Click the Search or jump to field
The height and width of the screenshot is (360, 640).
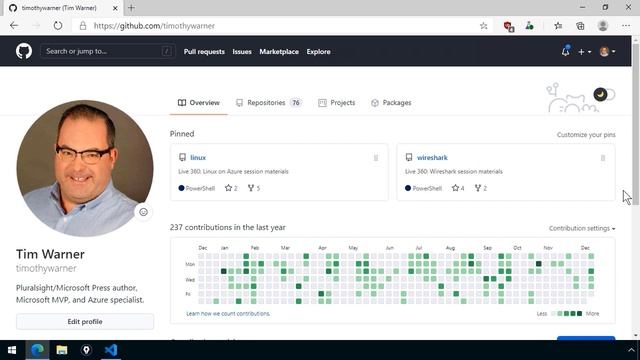(108, 51)
